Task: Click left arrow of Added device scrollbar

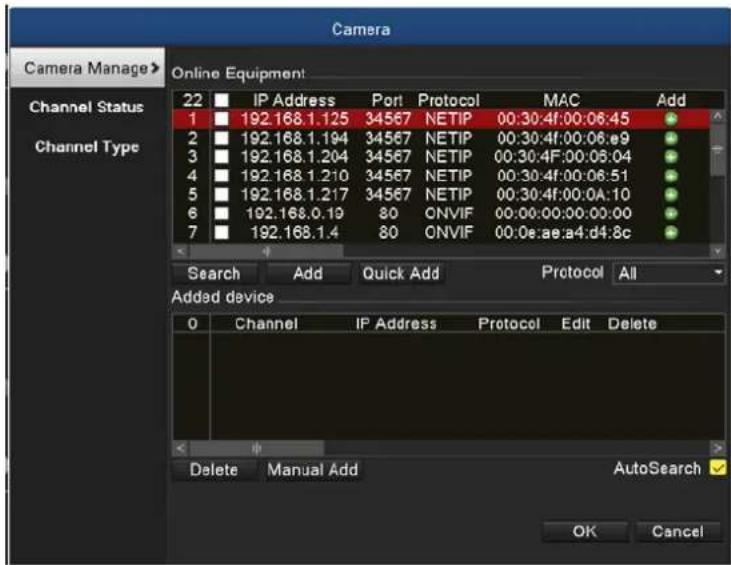Action: tap(181, 448)
